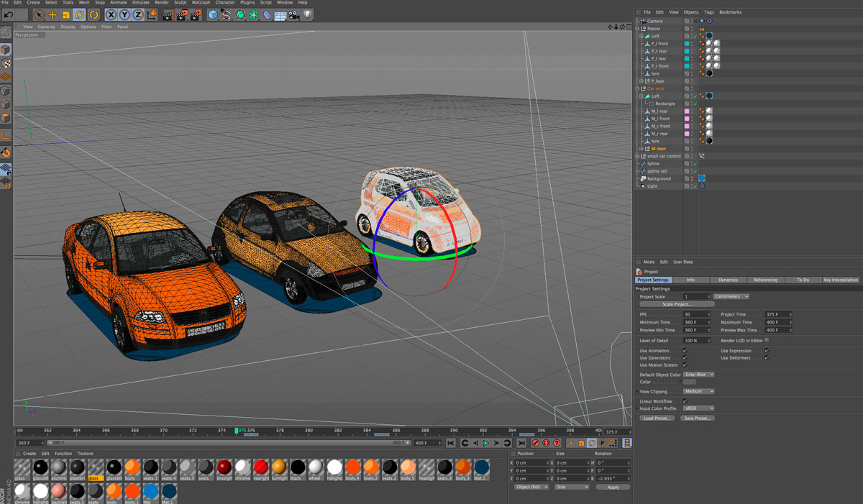
Task: Click the Save Preset button
Action: pyautogui.click(x=698, y=418)
